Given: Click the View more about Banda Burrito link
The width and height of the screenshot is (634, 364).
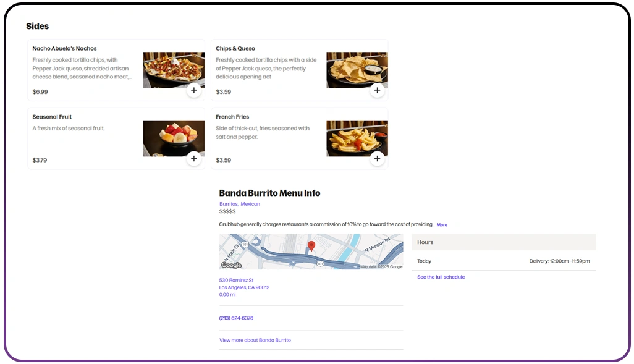Looking at the screenshot, I should pyautogui.click(x=255, y=339).
